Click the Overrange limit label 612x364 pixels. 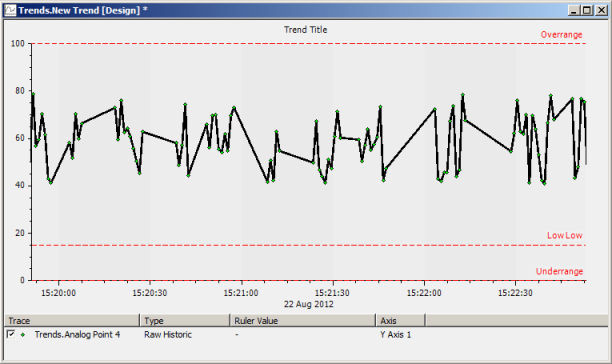[561, 35]
